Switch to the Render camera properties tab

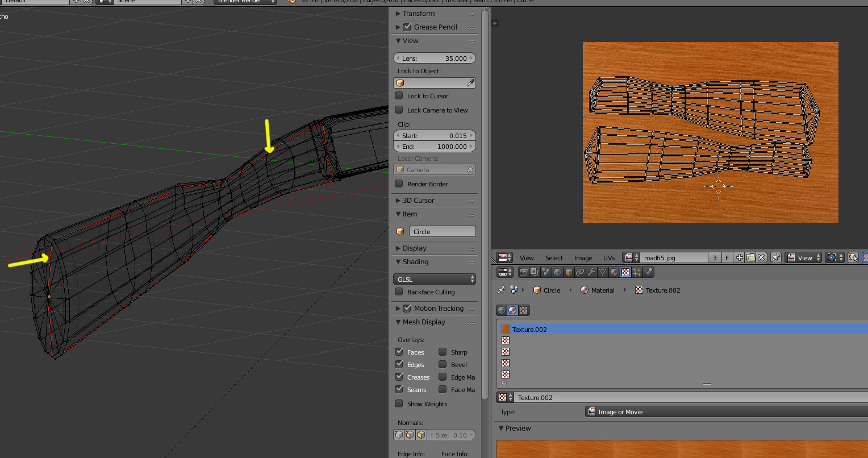tap(523, 273)
